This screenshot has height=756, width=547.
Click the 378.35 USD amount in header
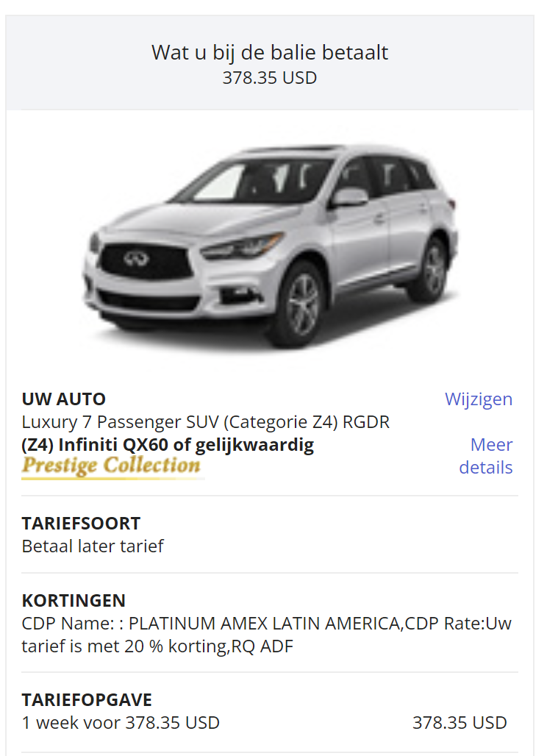(269, 78)
